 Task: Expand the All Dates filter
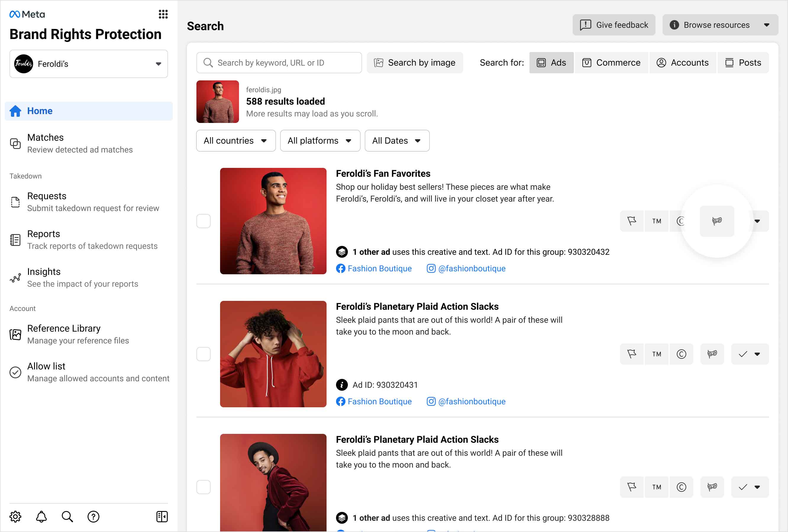397,141
